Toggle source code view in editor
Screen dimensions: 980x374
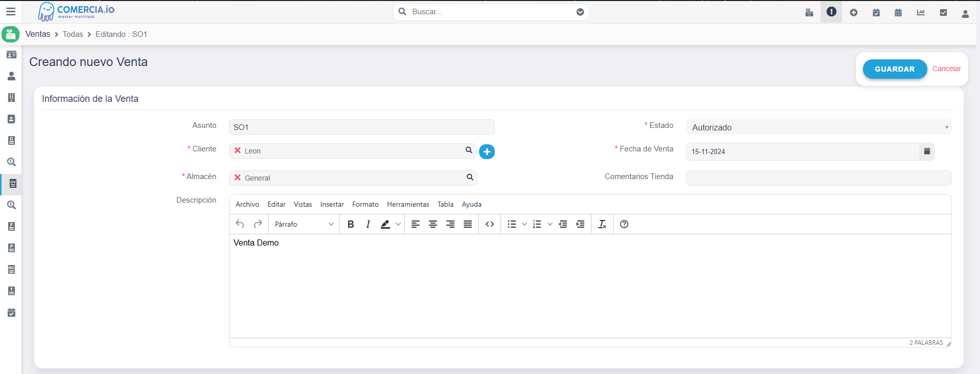pyautogui.click(x=490, y=224)
